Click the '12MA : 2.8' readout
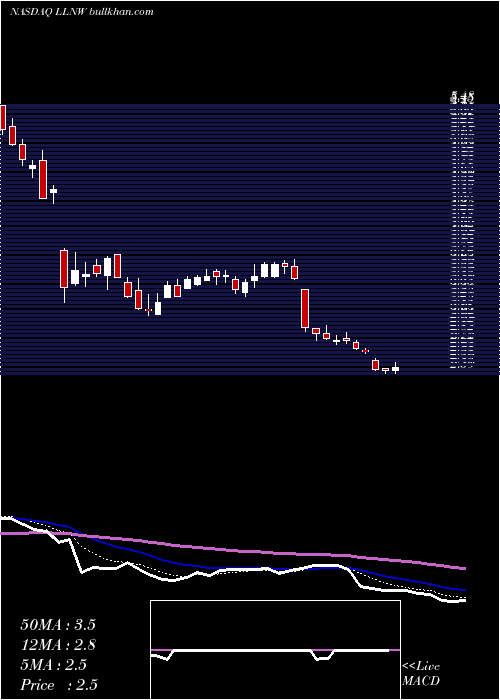 coord(58,645)
